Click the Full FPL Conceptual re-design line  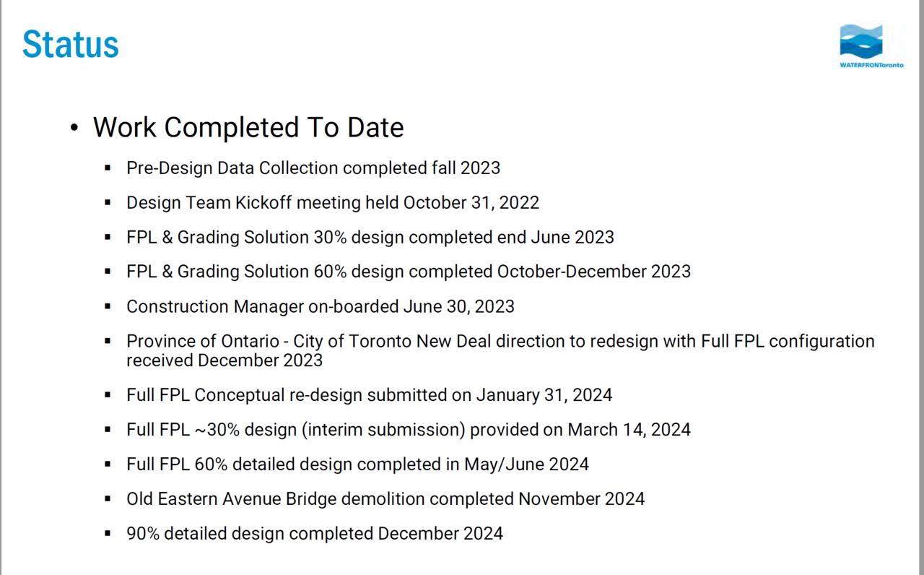(369, 395)
